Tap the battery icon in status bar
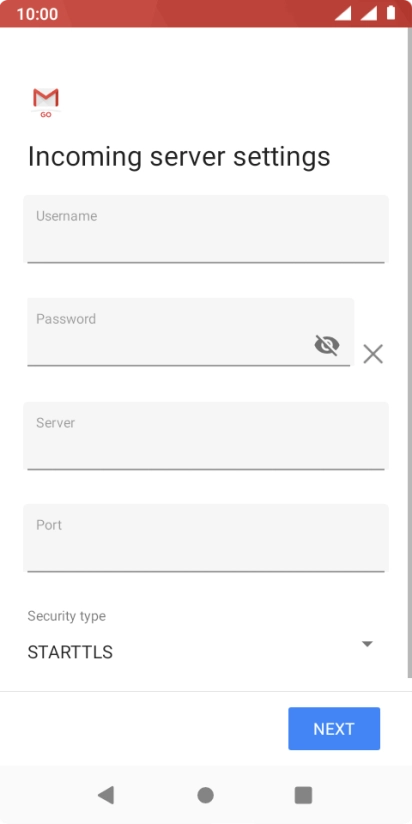This screenshot has width=412, height=824. coord(391,13)
